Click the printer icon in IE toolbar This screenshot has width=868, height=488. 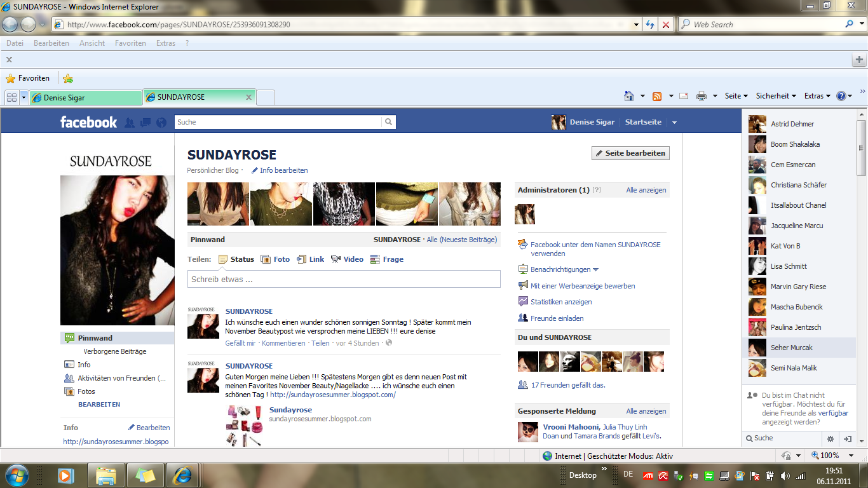(x=702, y=97)
